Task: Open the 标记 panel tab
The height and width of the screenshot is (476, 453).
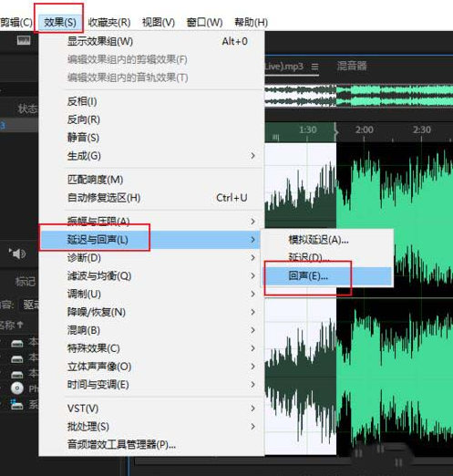Action: pos(25,282)
